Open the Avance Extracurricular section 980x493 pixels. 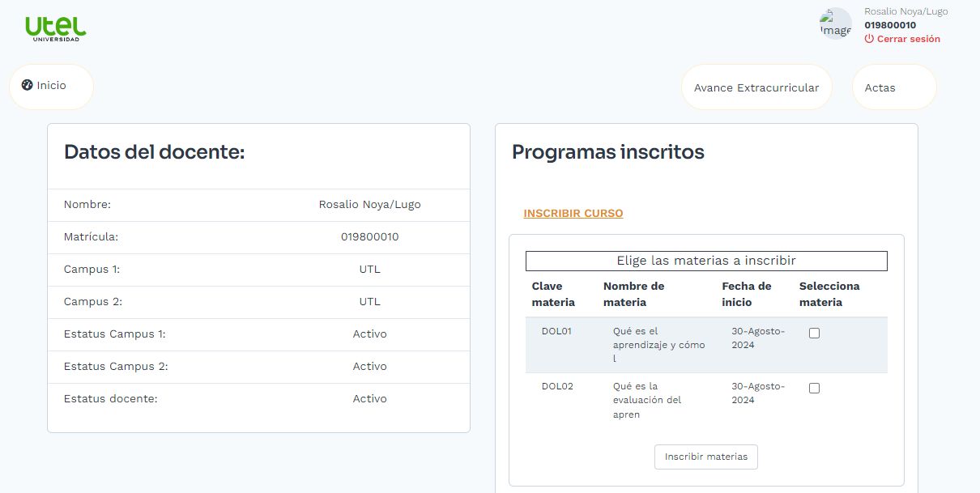756,87
